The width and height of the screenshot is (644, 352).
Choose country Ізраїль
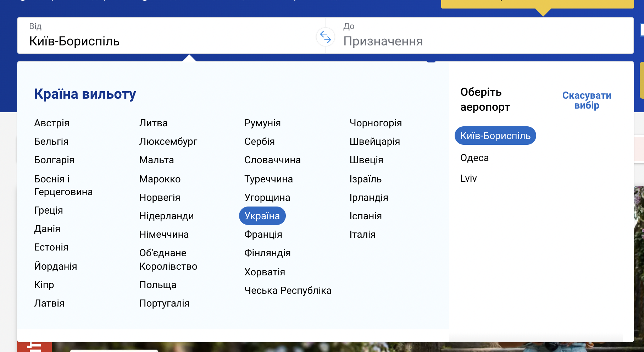click(x=366, y=179)
